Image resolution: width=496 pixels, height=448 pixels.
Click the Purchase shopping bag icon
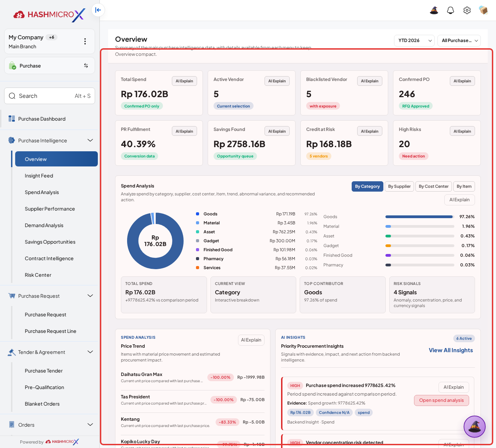pos(12,65)
